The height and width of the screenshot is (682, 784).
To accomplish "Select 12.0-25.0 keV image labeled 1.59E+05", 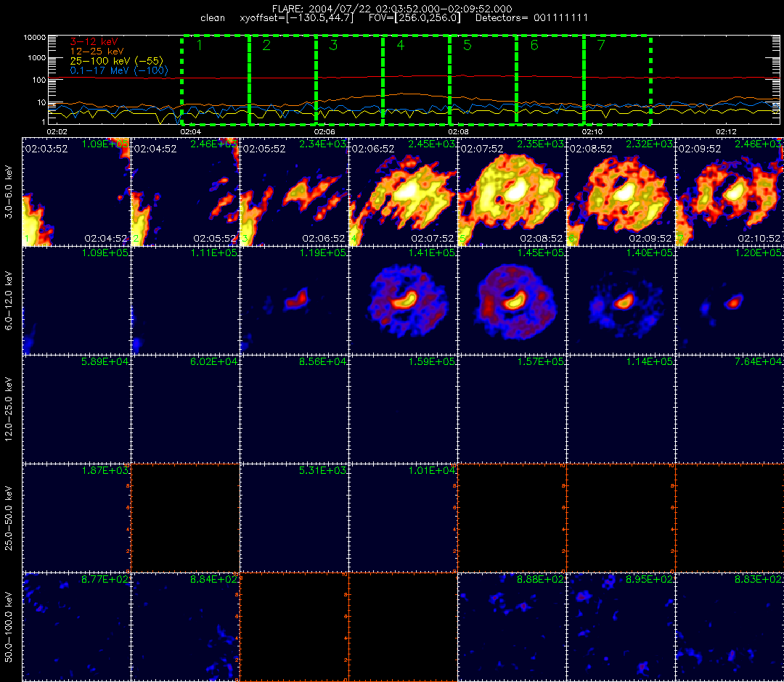I will (403, 409).
